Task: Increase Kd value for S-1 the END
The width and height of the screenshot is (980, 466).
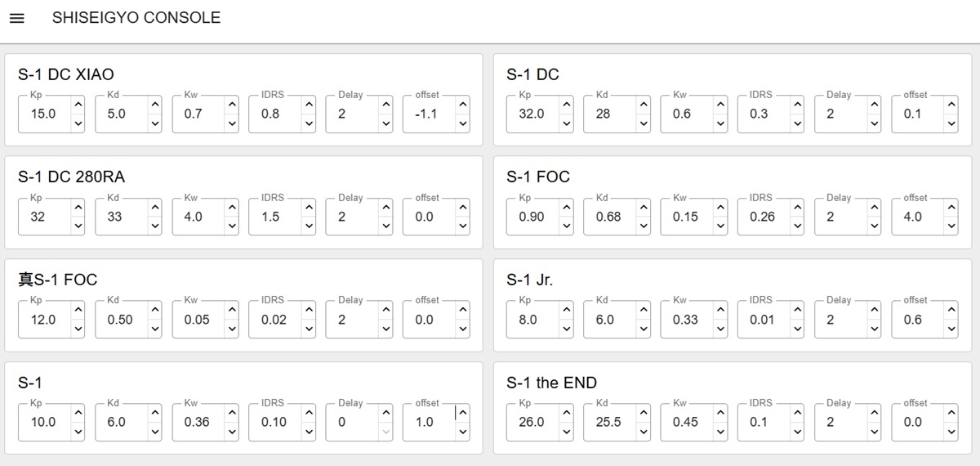Action: pos(644,413)
